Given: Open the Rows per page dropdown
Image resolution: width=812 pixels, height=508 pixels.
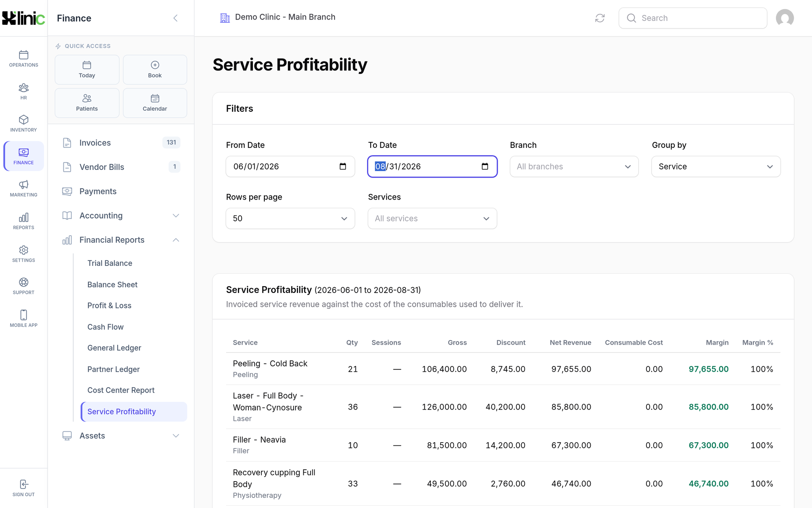Looking at the screenshot, I should coord(290,219).
